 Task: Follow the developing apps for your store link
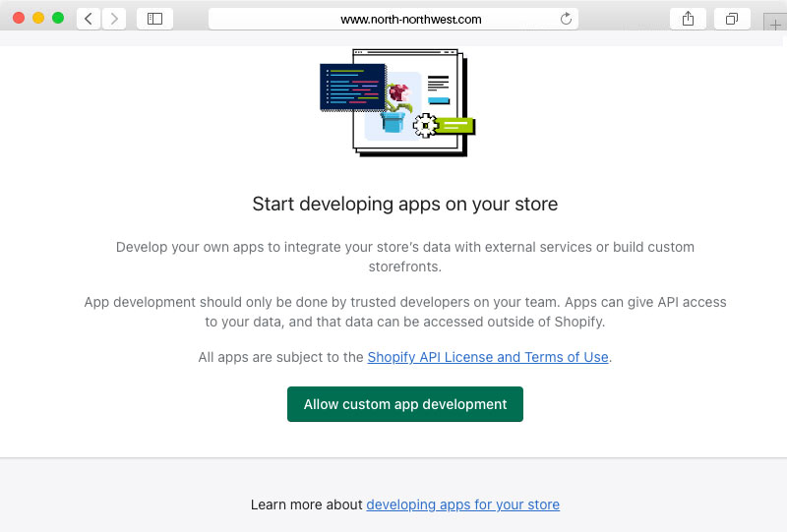462,504
